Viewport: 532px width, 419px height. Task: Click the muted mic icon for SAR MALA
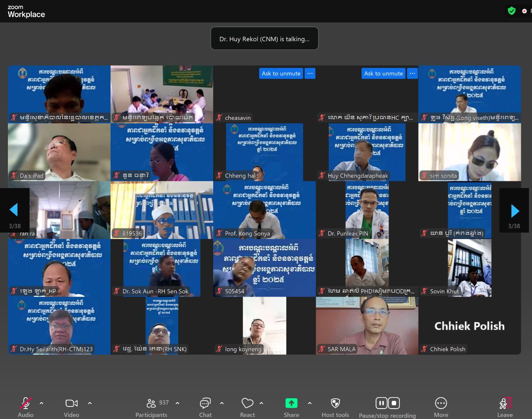pyautogui.click(x=322, y=349)
